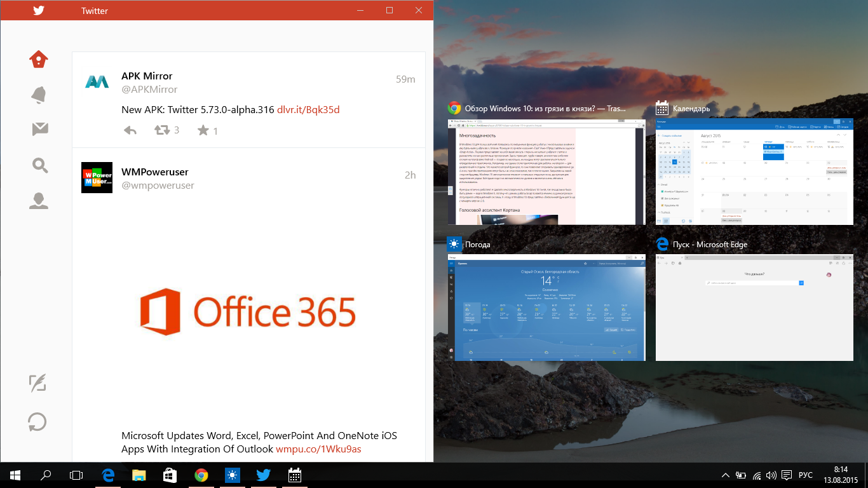
Task: Open the WMPoweruser account name
Action: 155,172
